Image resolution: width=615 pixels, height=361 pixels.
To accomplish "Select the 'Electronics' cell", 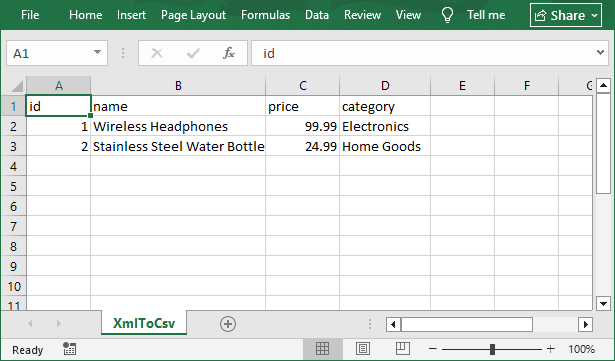I will [x=385, y=126].
